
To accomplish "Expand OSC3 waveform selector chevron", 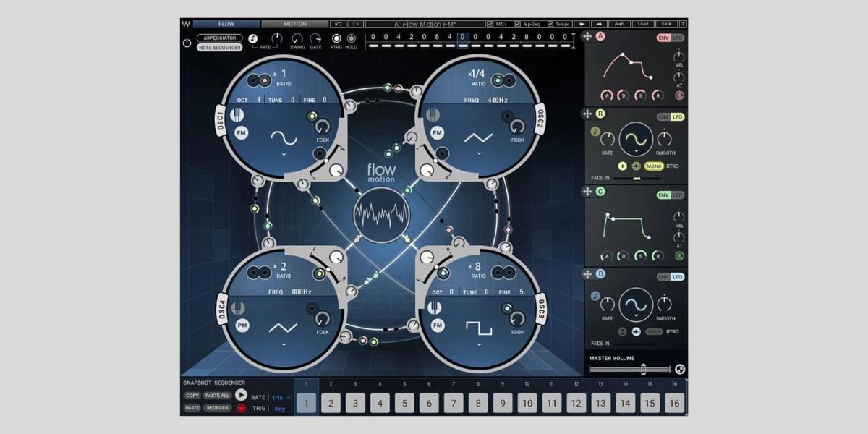I will click(x=479, y=345).
